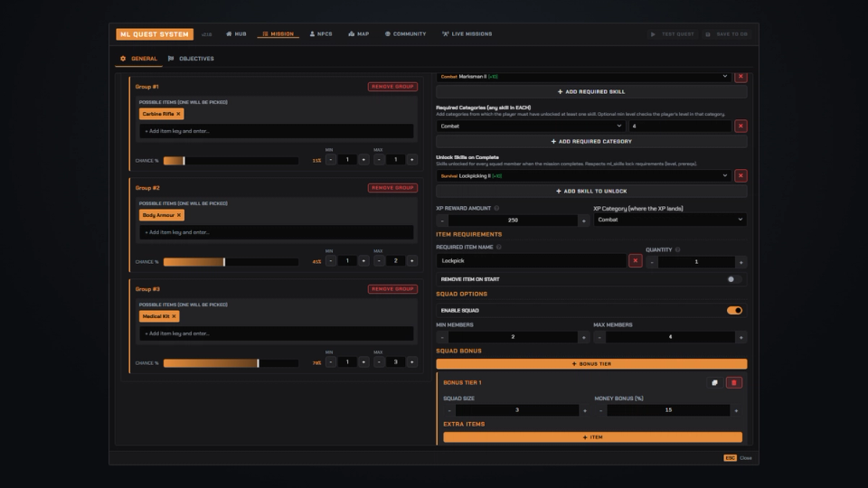Click Group #2 add item key field

coord(277,232)
